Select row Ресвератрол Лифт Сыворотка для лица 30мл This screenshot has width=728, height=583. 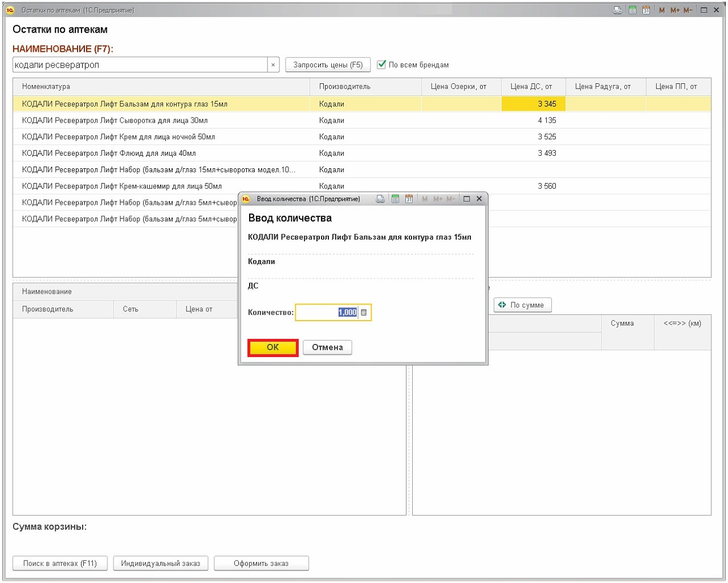click(115, 120)
